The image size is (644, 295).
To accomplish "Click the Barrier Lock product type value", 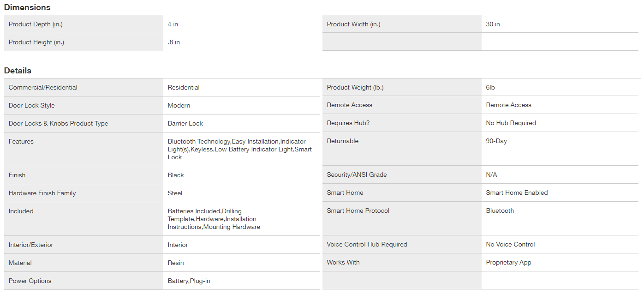I will tap(185, 123).
